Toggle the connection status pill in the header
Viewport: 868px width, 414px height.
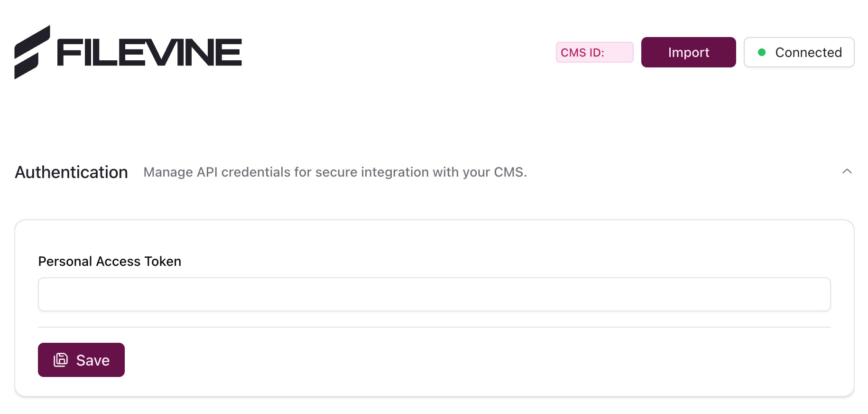(799, 52)
